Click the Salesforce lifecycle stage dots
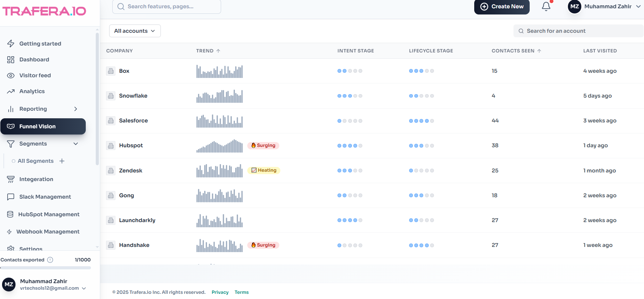Image resolution: width=644 pixels, height=299 pixels. (422, 121)
